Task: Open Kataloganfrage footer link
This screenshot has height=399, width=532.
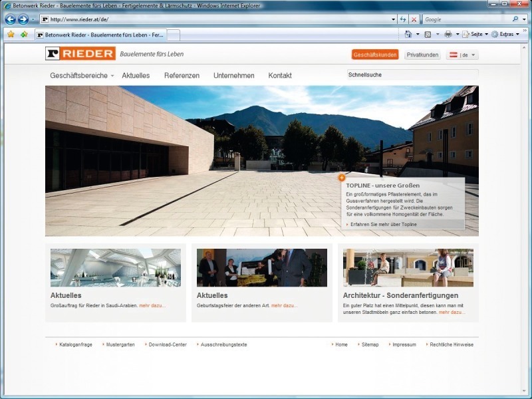Action: click(x=76, y=344)
